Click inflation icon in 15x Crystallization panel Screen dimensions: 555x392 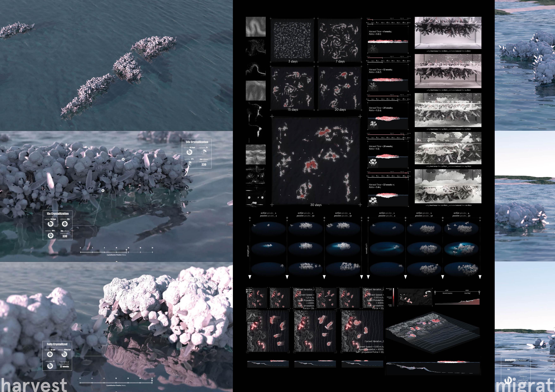(65, 224)
